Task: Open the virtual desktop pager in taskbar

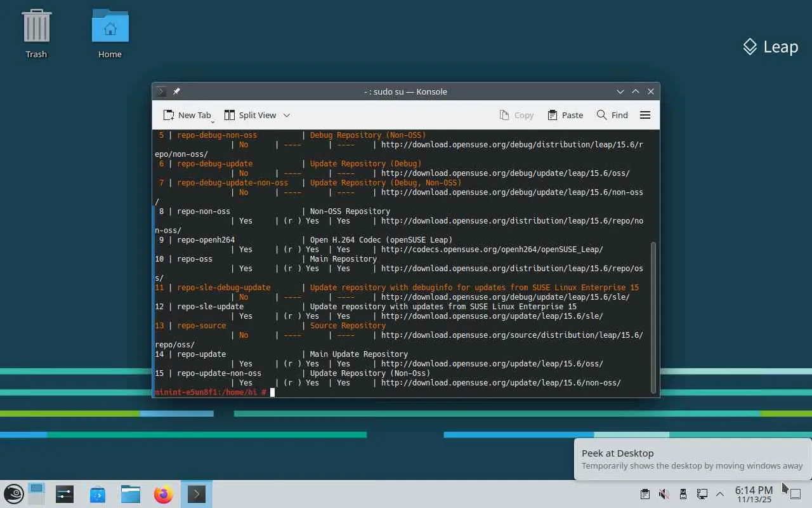Action: coord(36,494)
